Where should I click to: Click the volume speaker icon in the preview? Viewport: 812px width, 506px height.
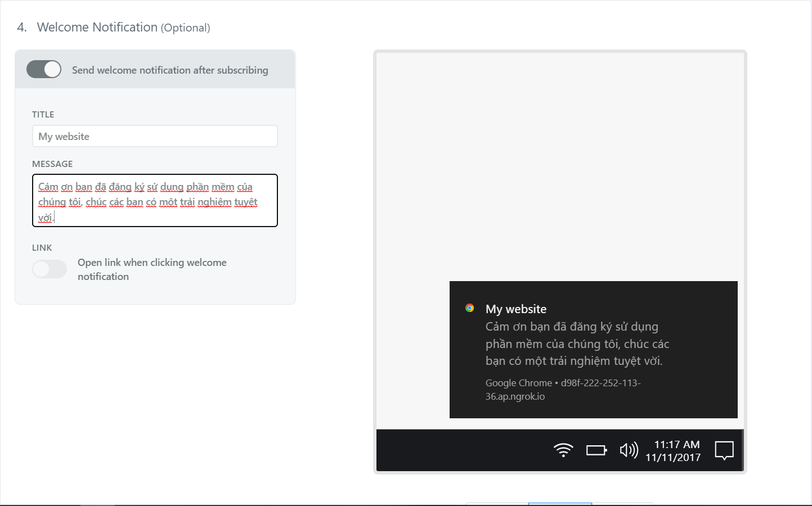(629, 450)
